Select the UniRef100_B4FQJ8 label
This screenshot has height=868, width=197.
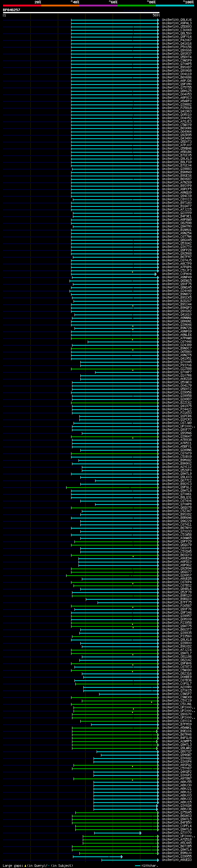[x=177, y=738]
